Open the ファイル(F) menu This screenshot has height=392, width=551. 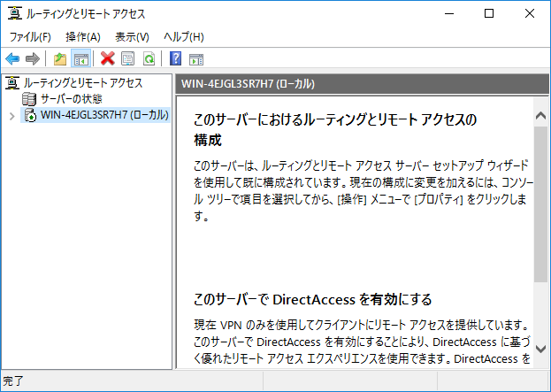pos(30,37)
